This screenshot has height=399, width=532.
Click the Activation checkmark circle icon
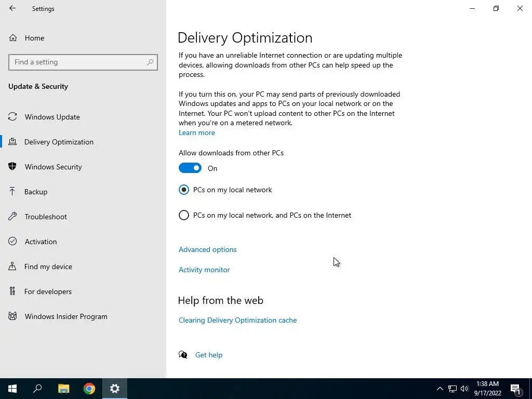click(x=12, y=241)
